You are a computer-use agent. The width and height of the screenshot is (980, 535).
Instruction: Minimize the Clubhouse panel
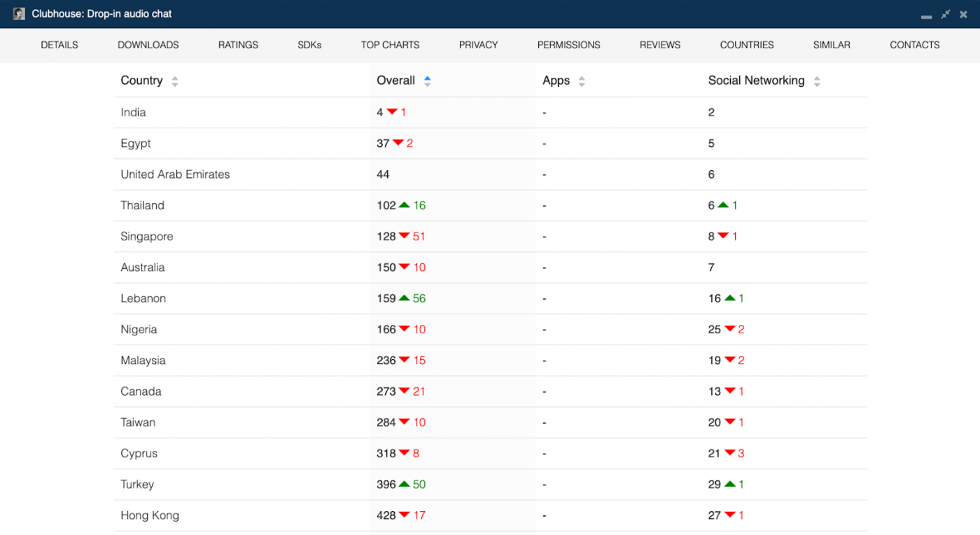pos(926,15)
